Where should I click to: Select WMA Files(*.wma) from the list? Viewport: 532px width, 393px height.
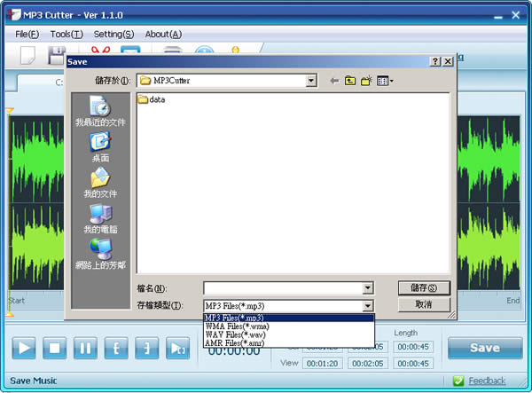click(289, 326)
